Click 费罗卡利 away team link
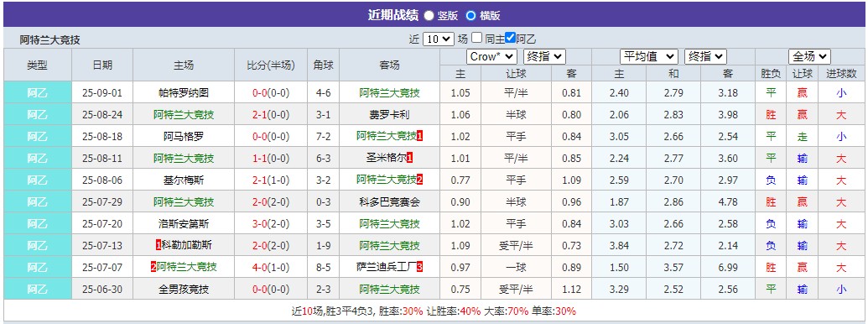The image size is (868, 324). click(390, 115)
